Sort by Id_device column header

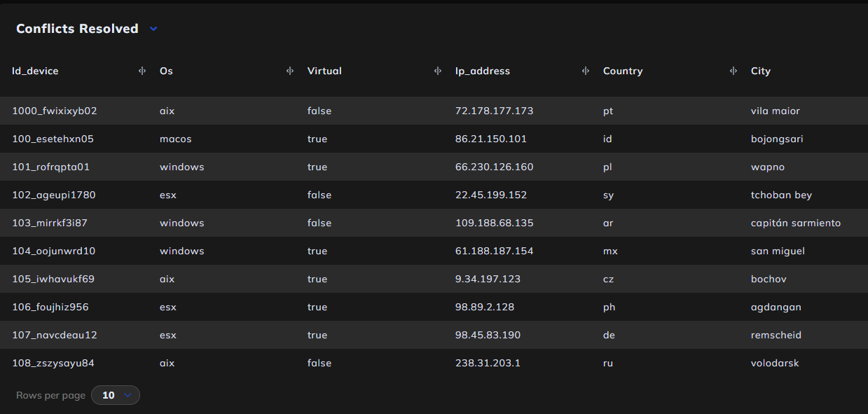point(35,71)
